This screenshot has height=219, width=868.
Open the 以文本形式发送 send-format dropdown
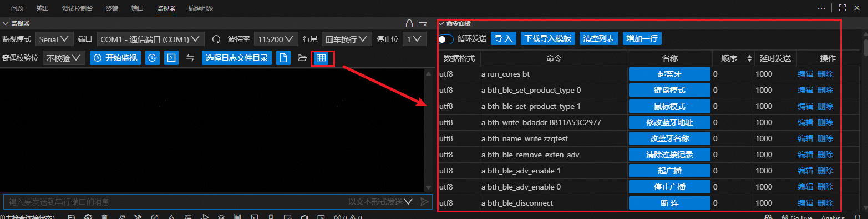pyautogui.click(x=380, y=202)
